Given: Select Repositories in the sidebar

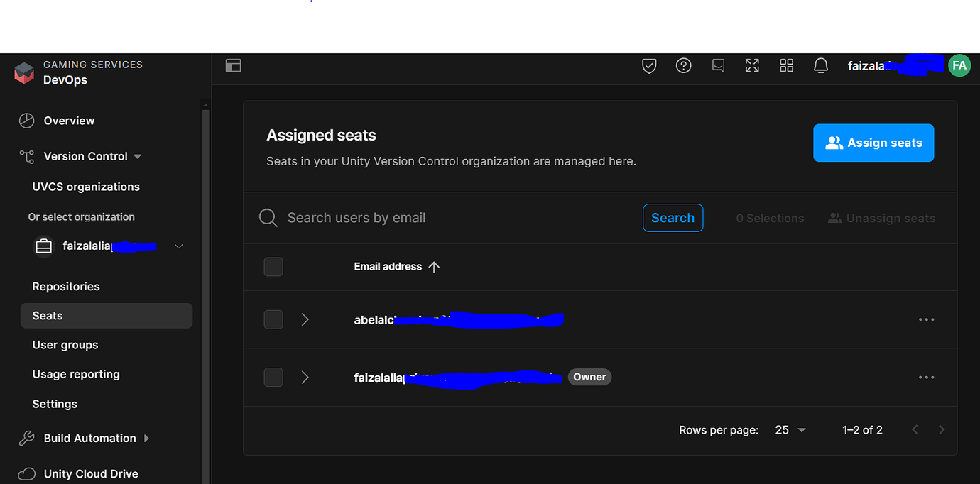Looking at the screenshot, I should tap(65, 286).
